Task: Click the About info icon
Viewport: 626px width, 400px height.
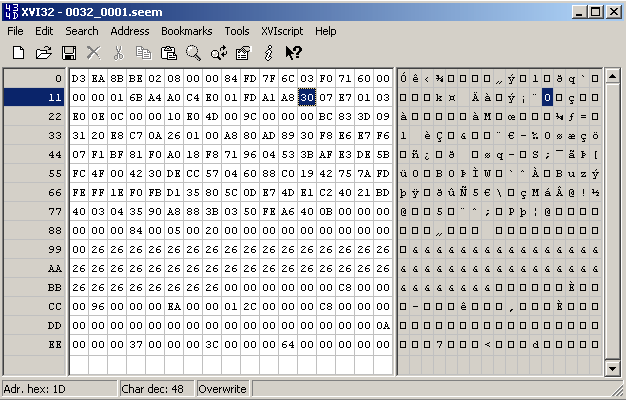Action: [x=268, y=52]
